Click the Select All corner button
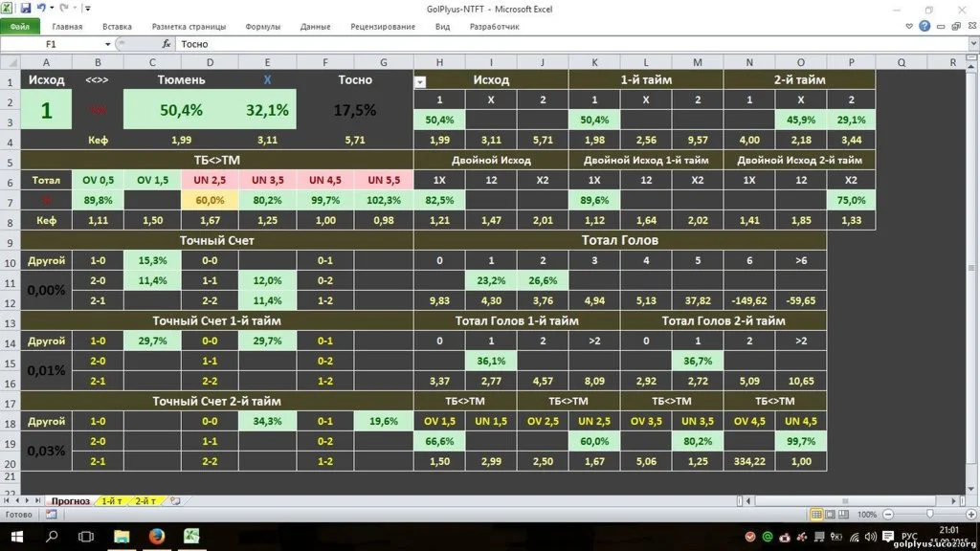 pos(11,62)
